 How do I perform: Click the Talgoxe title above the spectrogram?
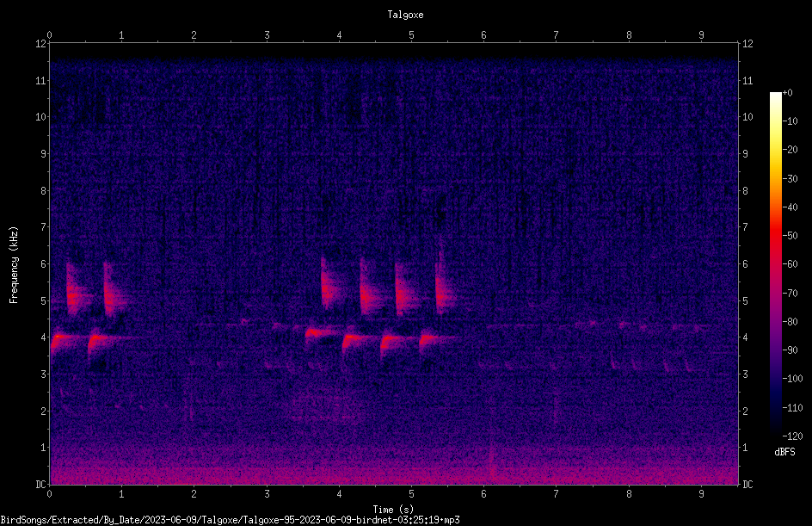click(x=405, y=15)
